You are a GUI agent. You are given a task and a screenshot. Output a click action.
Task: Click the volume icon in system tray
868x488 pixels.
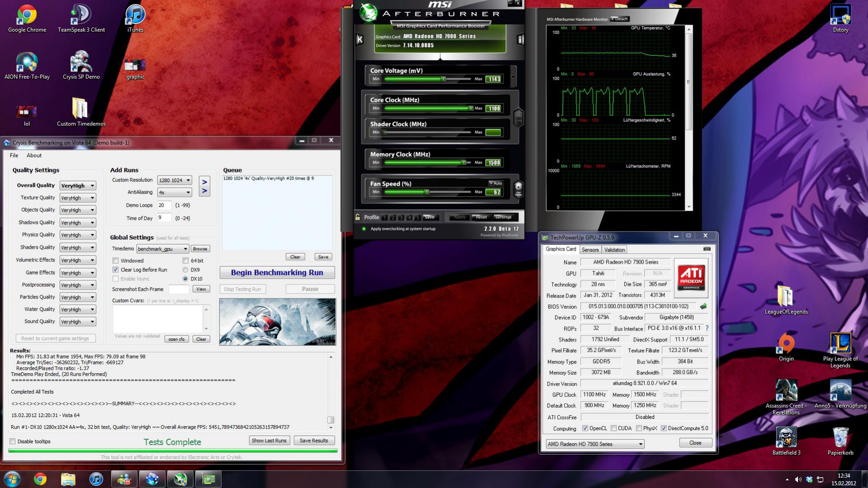[x=798, y=479]
